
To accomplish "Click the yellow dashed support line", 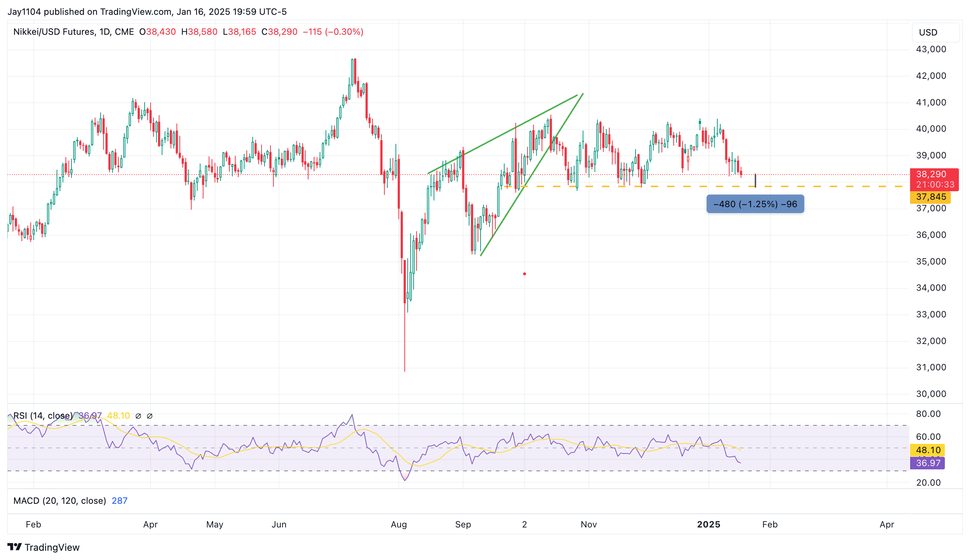I will (x=704, y=186).
